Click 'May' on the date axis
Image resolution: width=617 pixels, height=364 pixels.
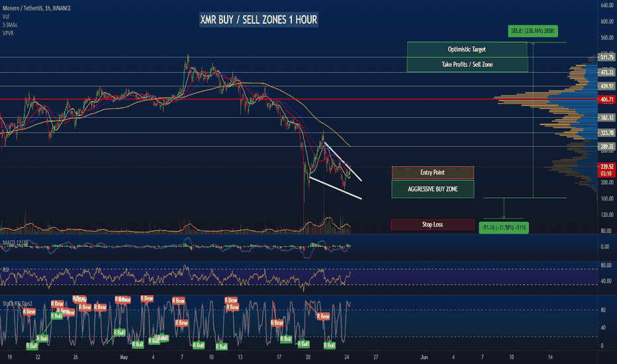click(124, 357)
